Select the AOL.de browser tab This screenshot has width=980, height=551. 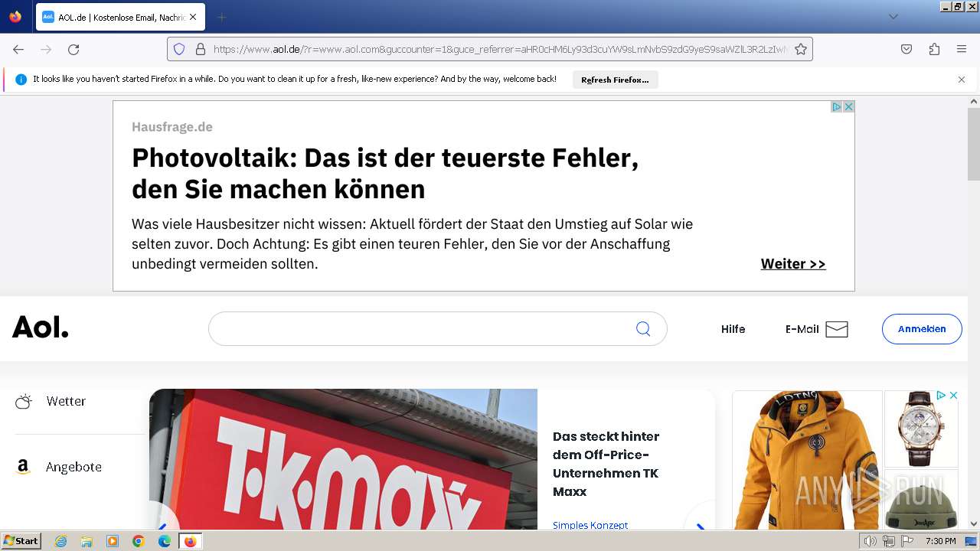[120, 17]
